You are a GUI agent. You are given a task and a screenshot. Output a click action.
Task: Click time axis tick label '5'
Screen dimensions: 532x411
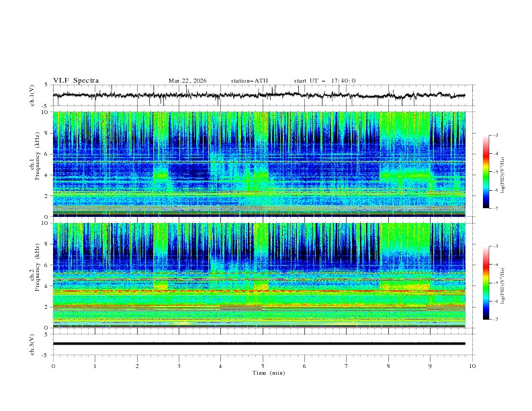[263, 366]
